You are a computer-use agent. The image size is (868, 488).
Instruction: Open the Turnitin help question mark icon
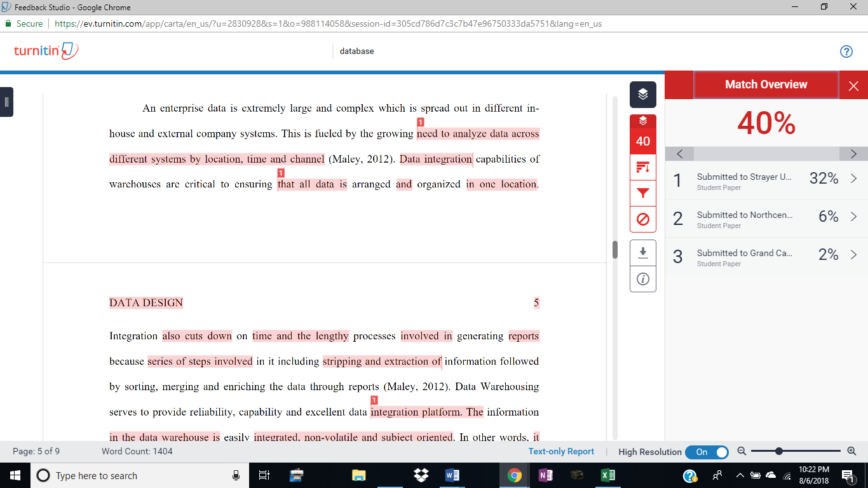(846, 51)
